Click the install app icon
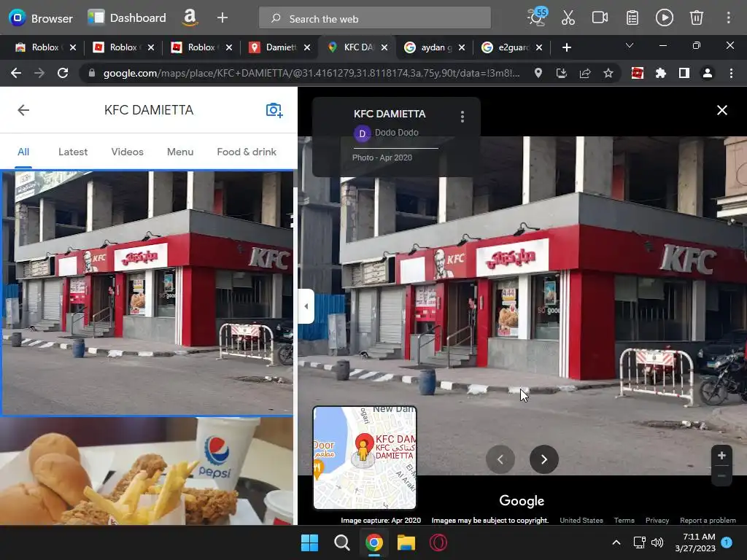The width and height of the screenshot is (747, 560). 561,73
